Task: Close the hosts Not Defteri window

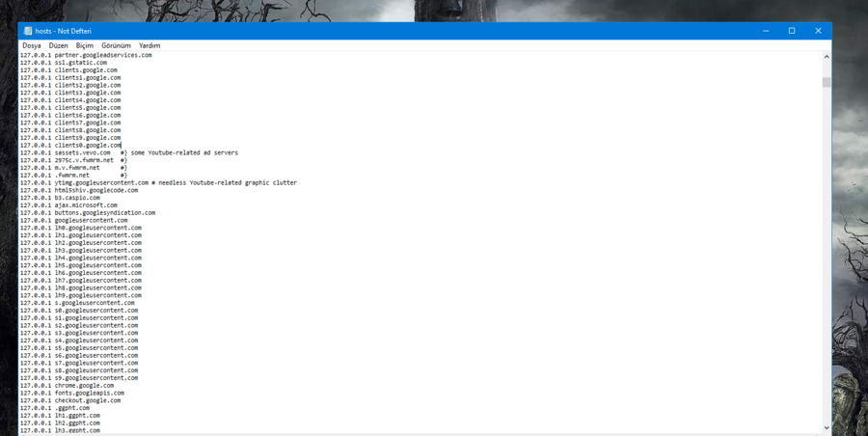Action: point(818,31)
